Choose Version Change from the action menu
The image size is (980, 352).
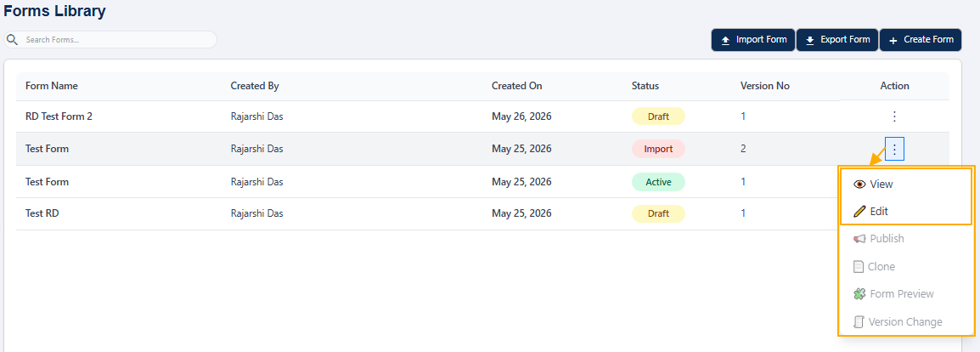click(905, 322)
